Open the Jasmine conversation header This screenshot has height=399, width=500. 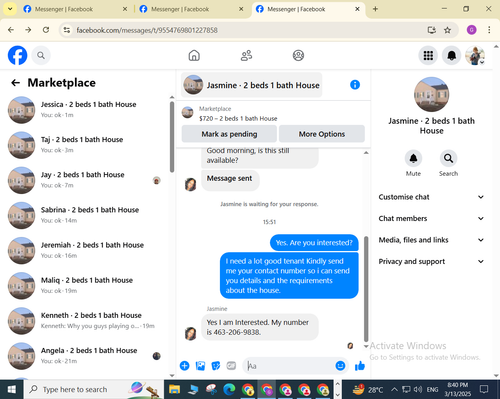(x=252, y=85)
